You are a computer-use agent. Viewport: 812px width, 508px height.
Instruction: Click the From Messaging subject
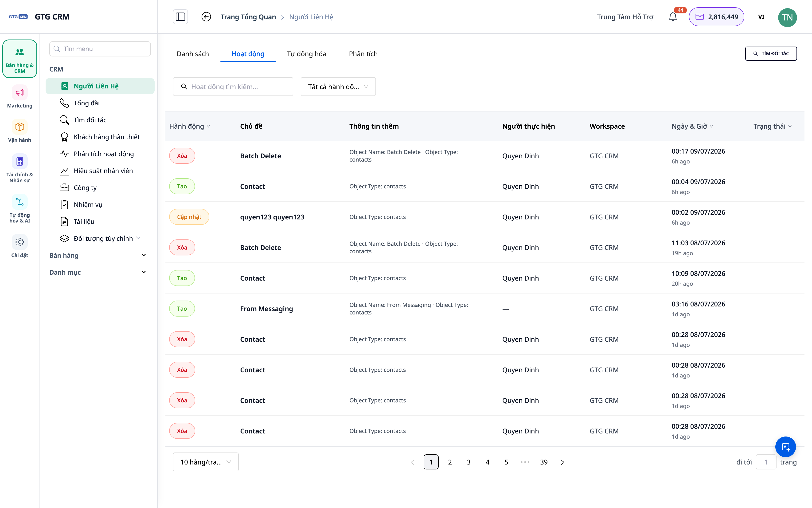point(266,308)
